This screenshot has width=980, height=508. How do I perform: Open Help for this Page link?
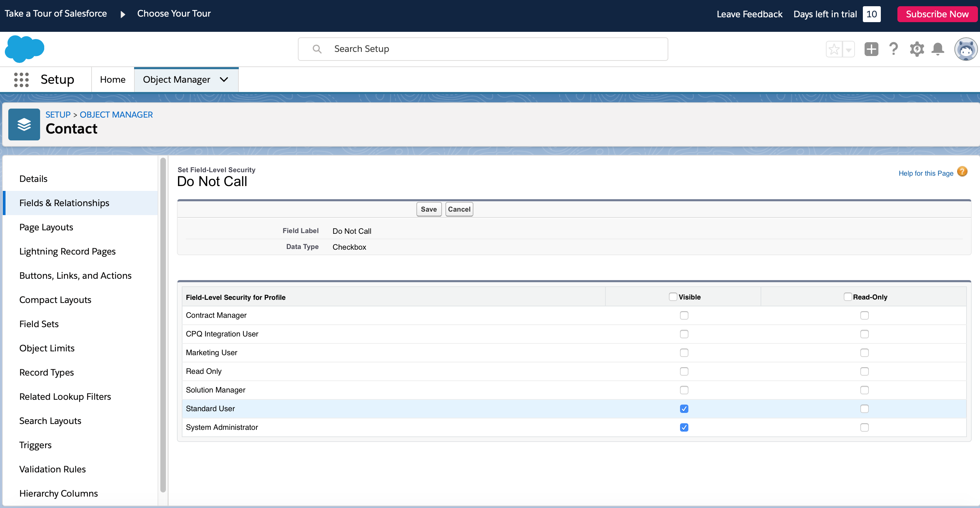926,173
